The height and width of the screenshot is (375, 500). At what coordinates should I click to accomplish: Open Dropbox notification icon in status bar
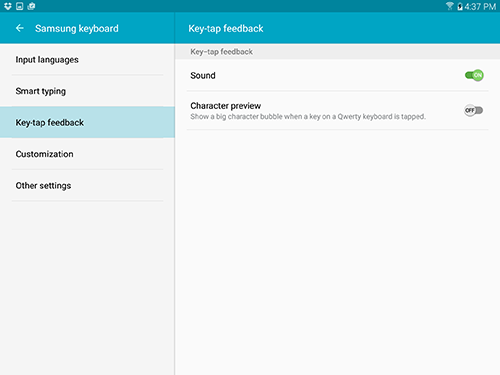pyautogui.click(x=8, y=6)
